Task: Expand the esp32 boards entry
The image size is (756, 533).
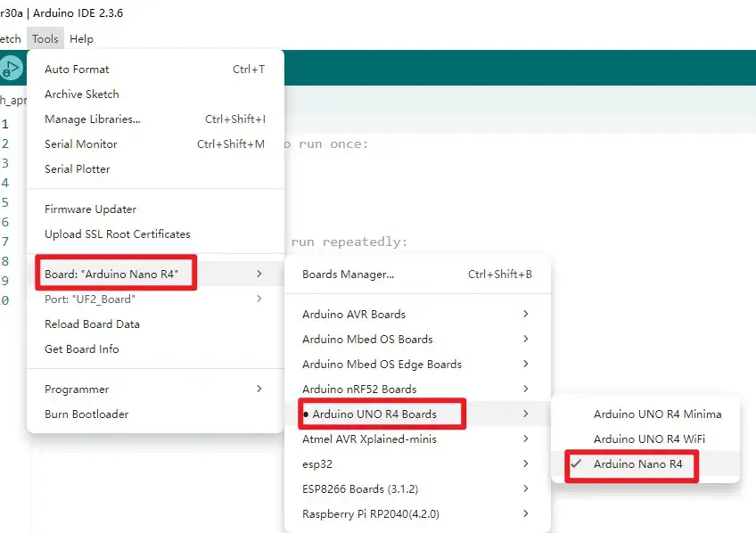Action: click(417, 464)
